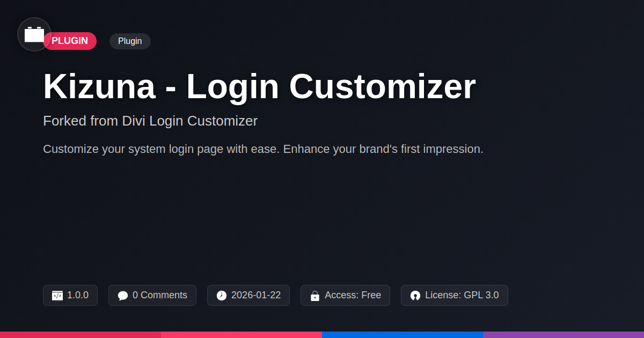Open the License: GPL 3.0 chip
Screen dimensions: 644x338
455,296
